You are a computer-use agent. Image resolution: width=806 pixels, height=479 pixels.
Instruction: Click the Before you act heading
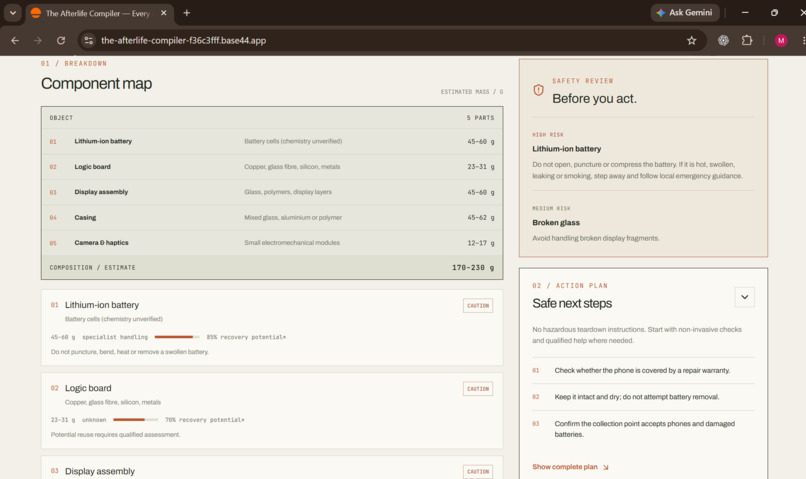click(x=594, y=98)
